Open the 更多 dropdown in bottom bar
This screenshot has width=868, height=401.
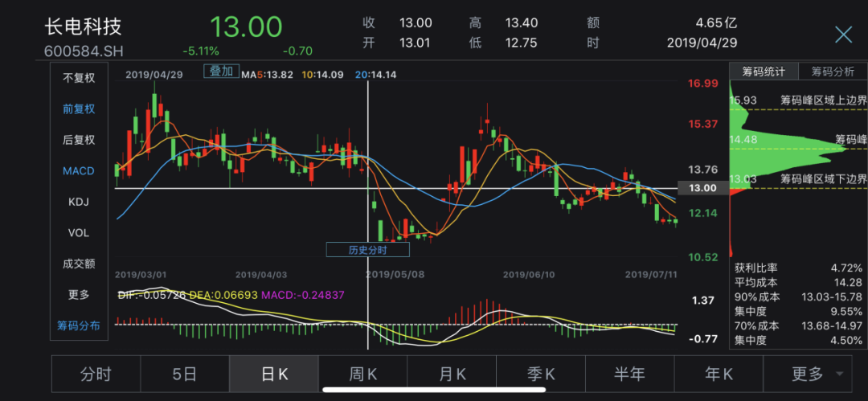[x=815, y=374]
